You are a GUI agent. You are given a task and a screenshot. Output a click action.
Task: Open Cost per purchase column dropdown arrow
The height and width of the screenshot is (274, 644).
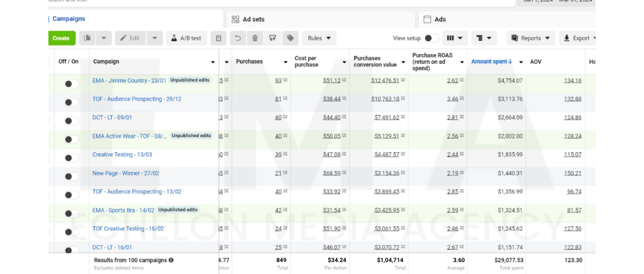[344, 62]
